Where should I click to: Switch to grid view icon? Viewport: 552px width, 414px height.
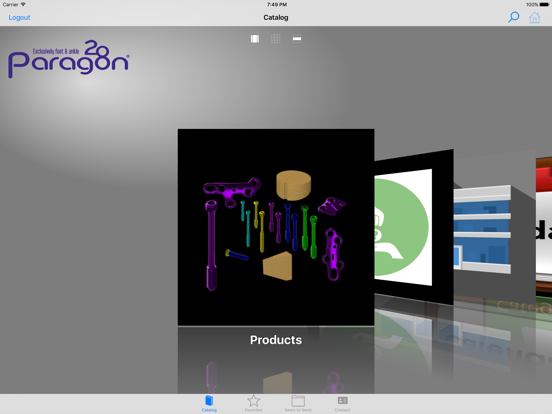[x=276, y=39]
